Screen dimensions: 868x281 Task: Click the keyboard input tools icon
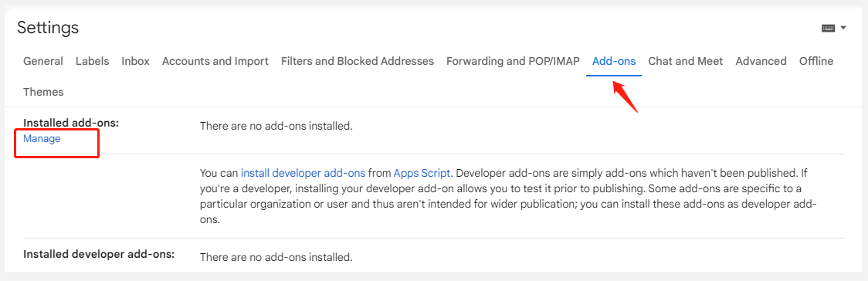[828, 29]
